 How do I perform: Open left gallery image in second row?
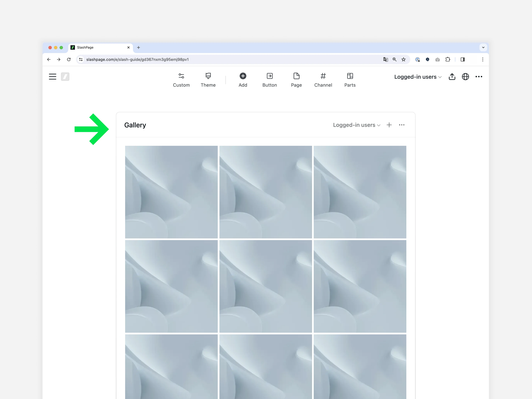171,286
